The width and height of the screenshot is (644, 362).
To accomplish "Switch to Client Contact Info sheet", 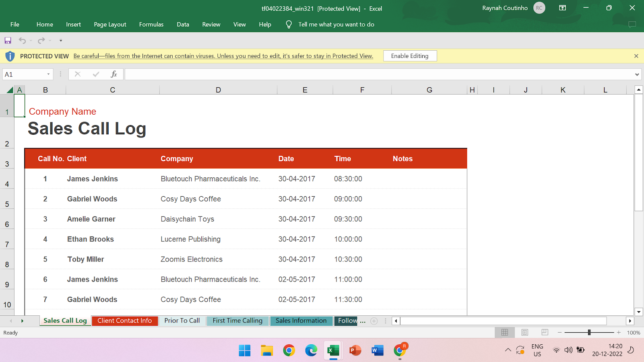I will pos(124,321).
